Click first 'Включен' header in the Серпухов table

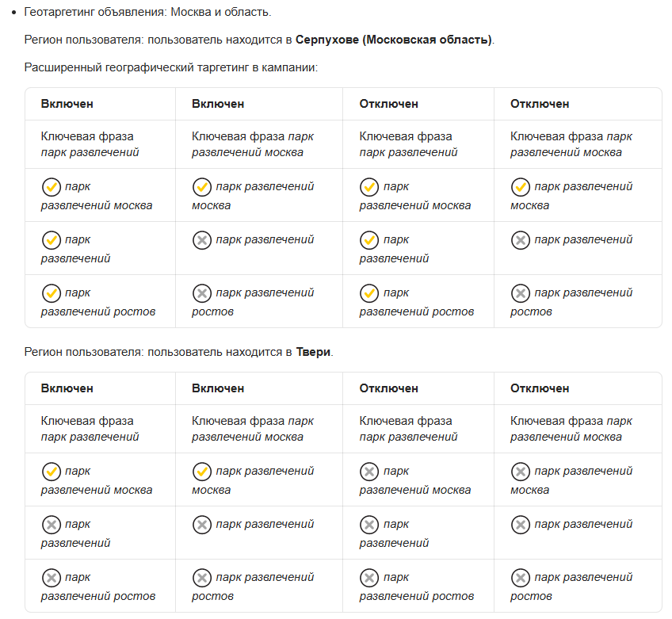pos(67,104)
